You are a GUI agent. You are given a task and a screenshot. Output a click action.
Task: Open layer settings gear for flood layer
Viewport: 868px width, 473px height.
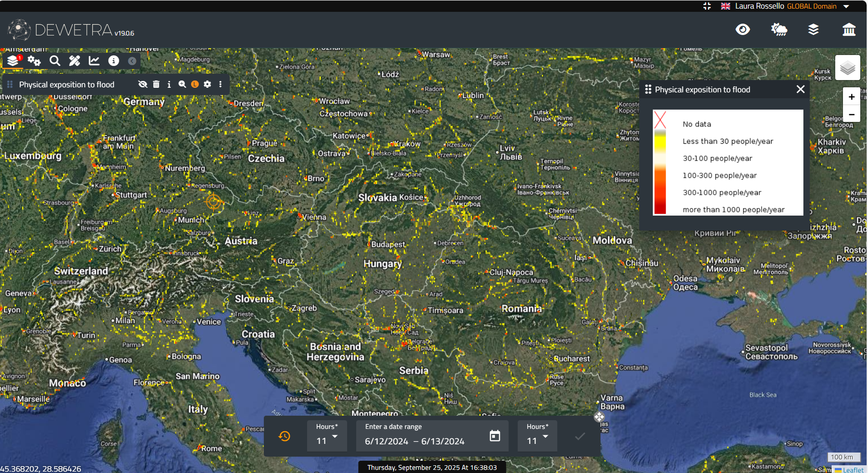207,85
